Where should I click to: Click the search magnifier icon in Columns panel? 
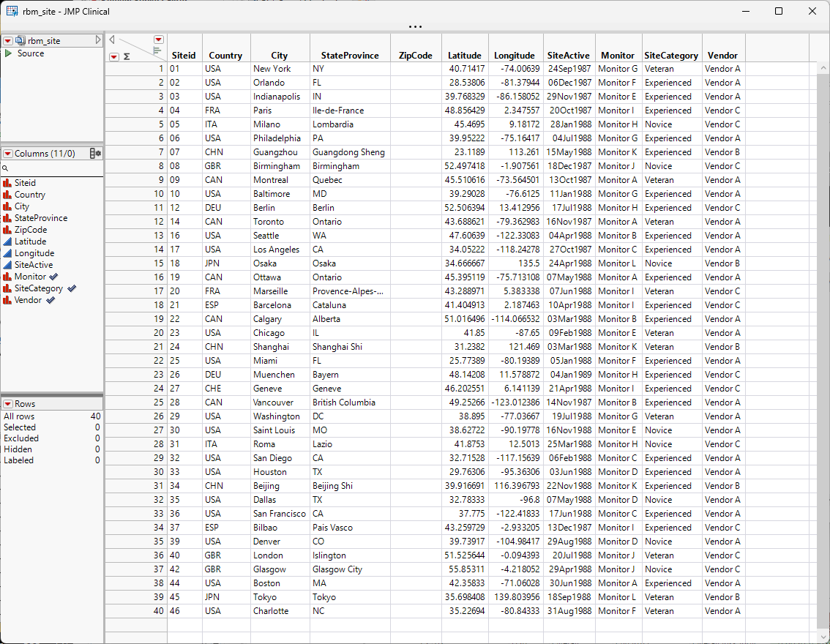(5, 168)
